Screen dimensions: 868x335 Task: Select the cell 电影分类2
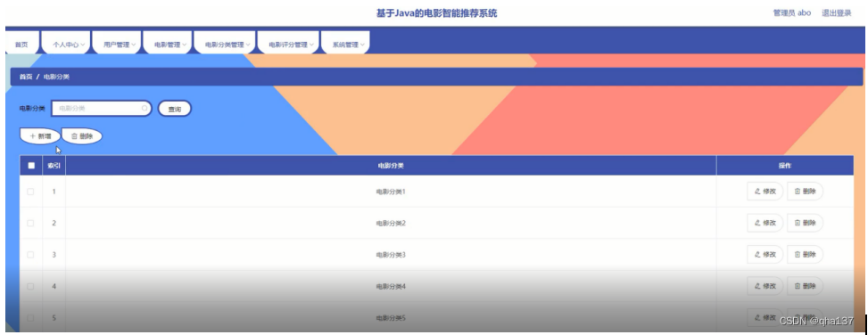click(x=391, y=224)
